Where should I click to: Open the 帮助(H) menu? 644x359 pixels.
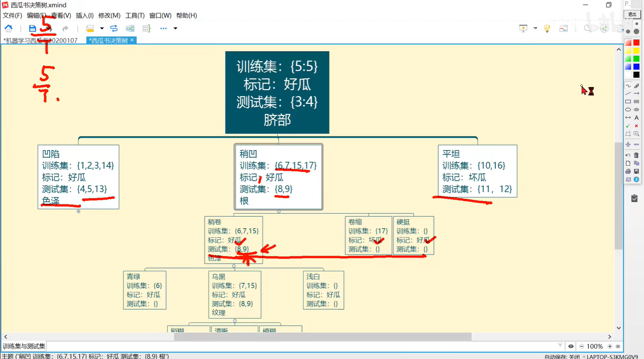click(x=186, y=15)
